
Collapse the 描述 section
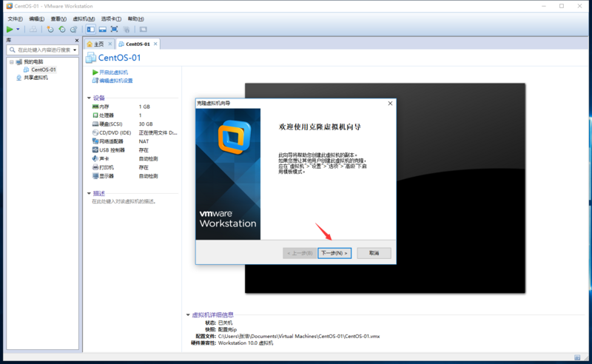[x=89, y=193]
